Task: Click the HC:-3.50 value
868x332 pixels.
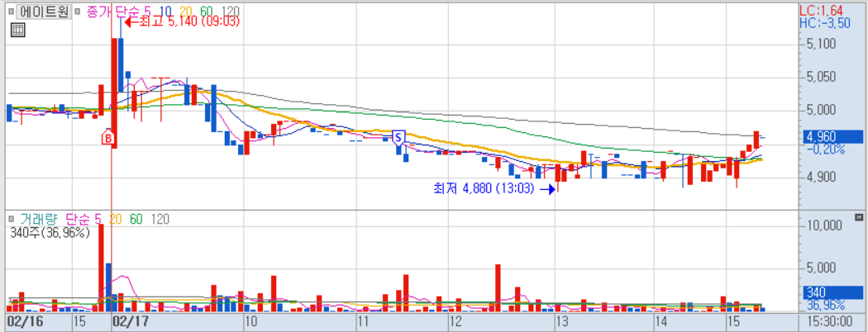Action: (x=826, y=22)
